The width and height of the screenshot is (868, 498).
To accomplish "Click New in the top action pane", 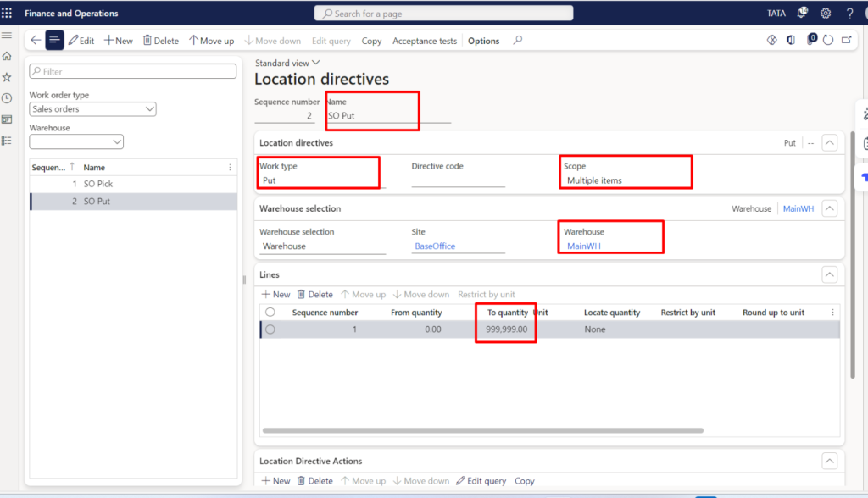I will [119, 41].
